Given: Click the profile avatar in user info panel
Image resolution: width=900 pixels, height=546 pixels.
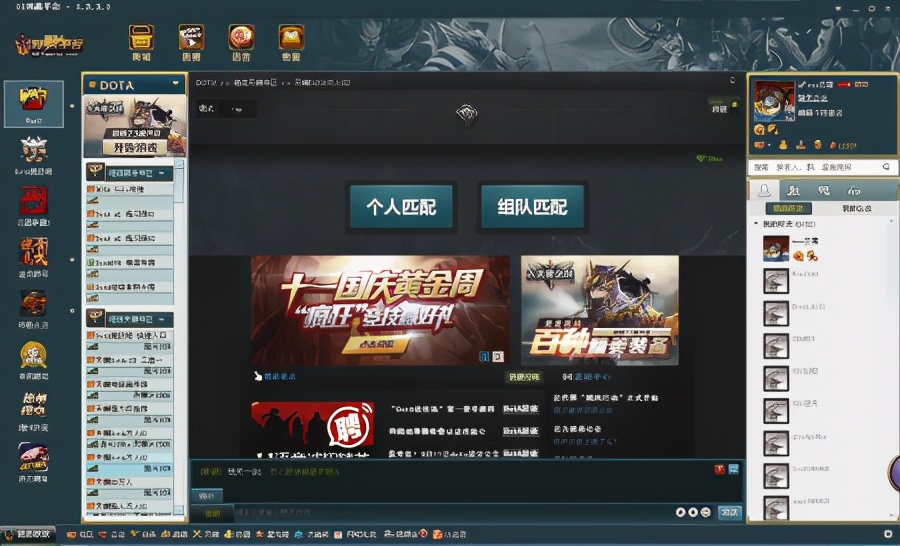Looking at the screenshot, I should (x=775, y=100).
